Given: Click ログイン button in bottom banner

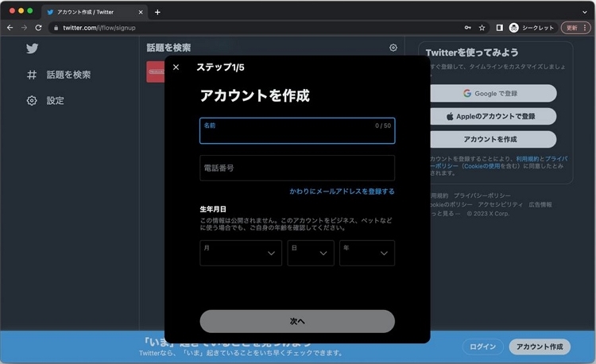Looking at the screenshot, I should (482, 347).
